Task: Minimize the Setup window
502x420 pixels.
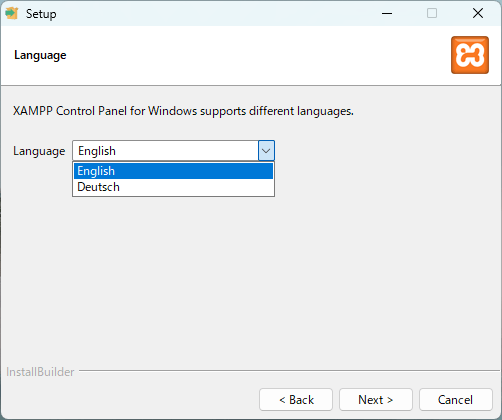Action: click(x=387, y=13)
